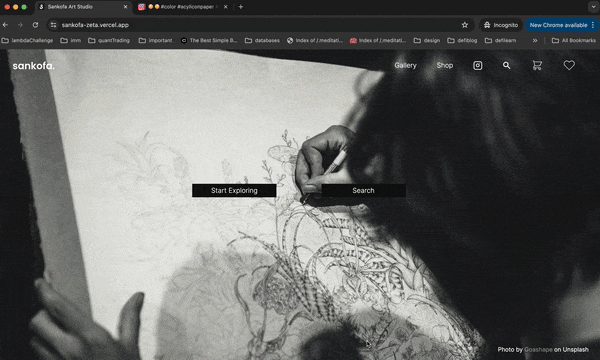Click the Search button on hero image
This screenshot has height=360, width=600.
363,191
